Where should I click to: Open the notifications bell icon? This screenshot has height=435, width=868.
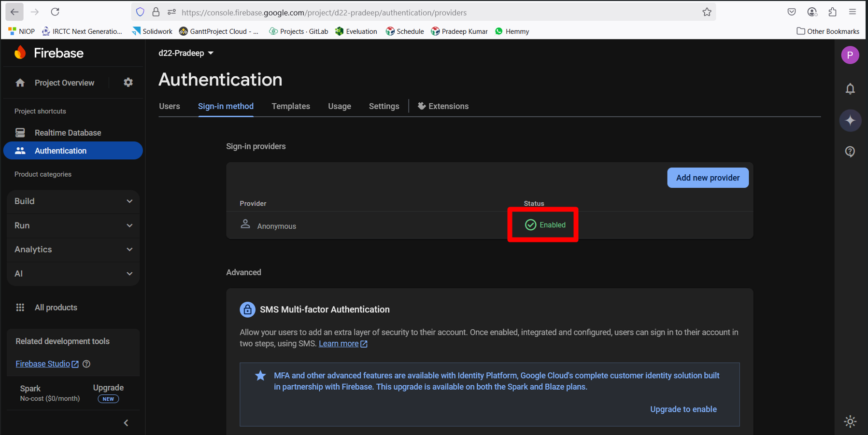(x=850, y=89)
